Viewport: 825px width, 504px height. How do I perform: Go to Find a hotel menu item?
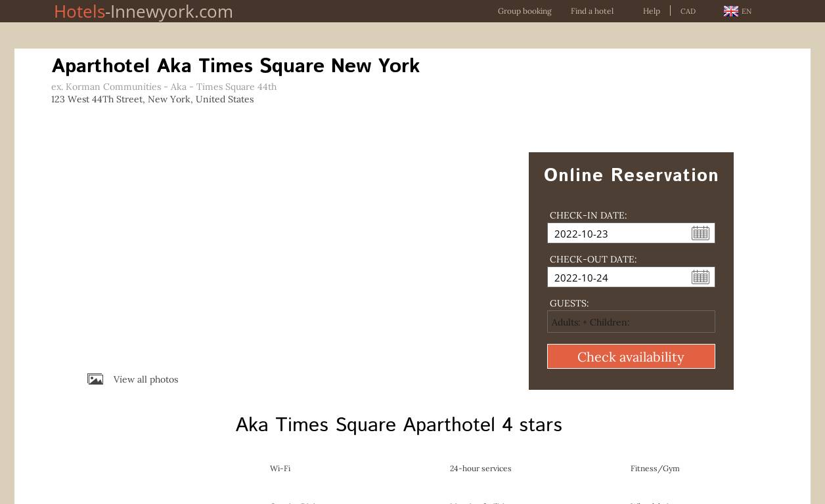[592, 11]
